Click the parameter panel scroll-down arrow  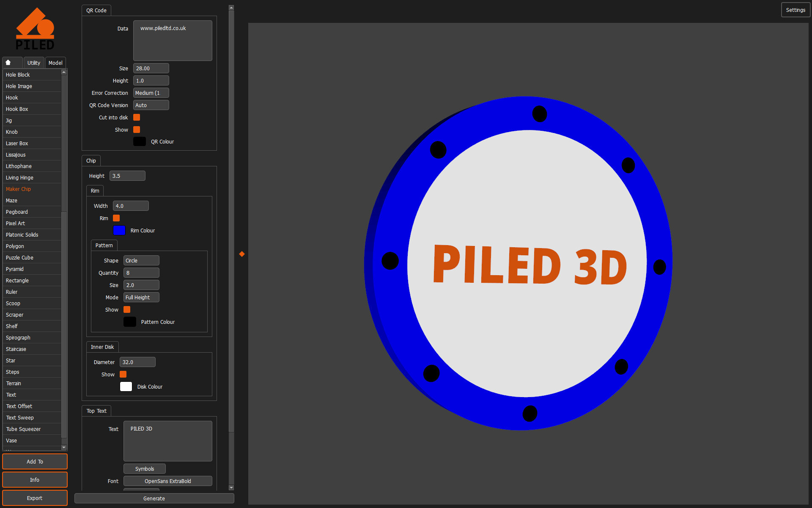tap(231, 488)
